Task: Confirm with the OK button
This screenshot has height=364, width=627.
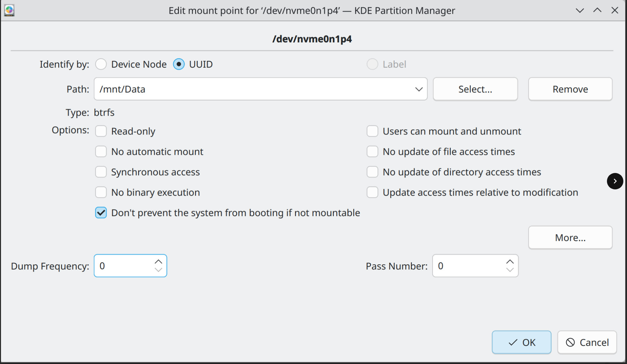Action: click(x=521, y=342)
